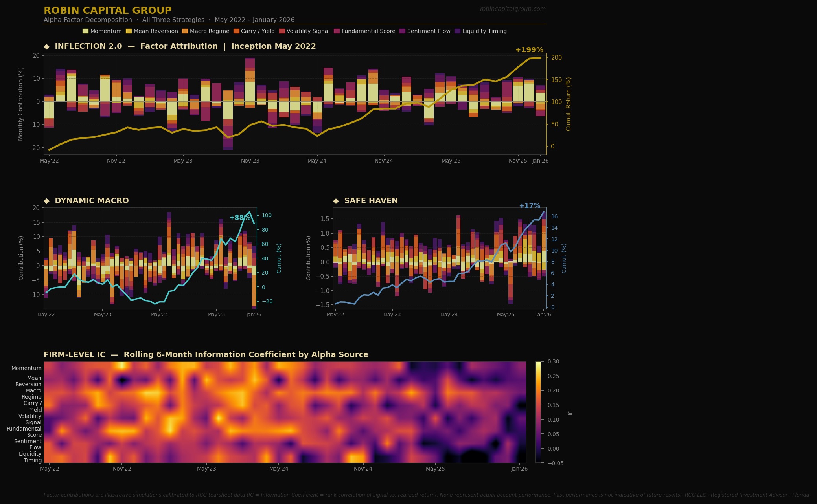Image resolution: width=817 pixels, height=504 pixels.
Task: Click the Macro Regime legend swatch
Action: 185,31
